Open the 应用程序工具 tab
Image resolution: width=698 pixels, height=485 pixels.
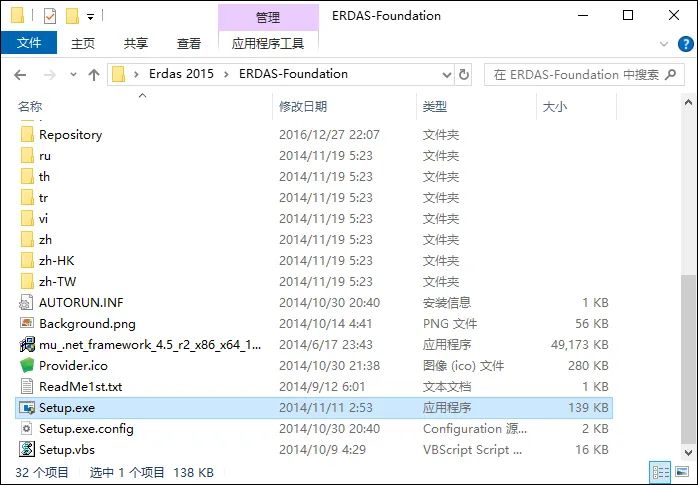click(x=268, y=43)
